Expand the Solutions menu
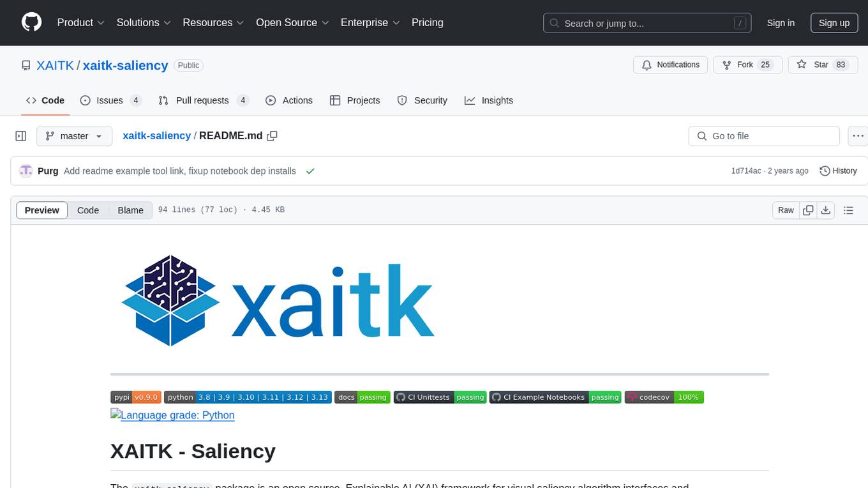 click(144, 22)
